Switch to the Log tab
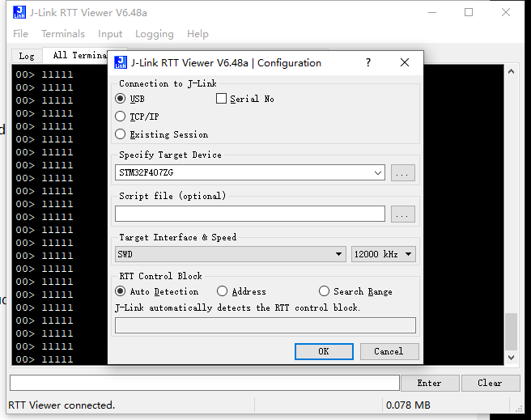 pyautogui.click(x=27, y=56)
